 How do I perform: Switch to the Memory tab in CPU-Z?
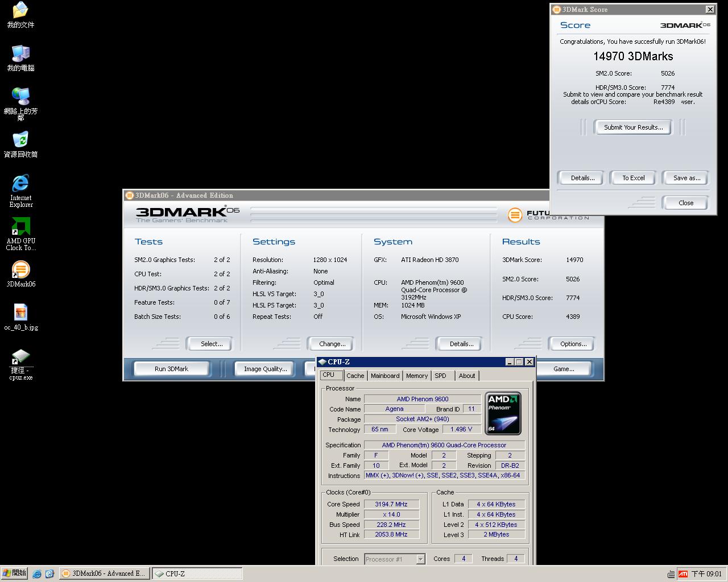click(x=417, y=376)
